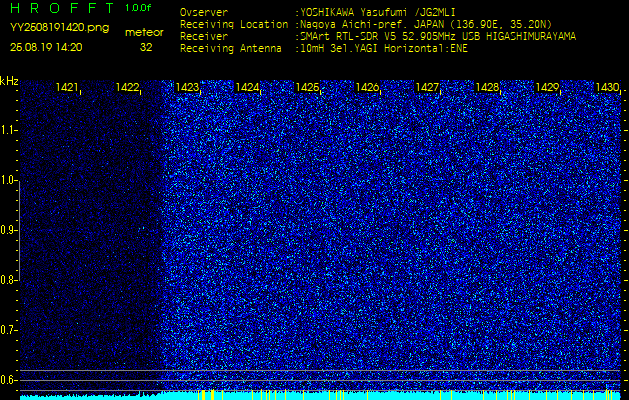Click observer name YOSHIKAWA Yasufumi /JG2MLI
This screenshot has width=629, height=400.
click(378, 13)
